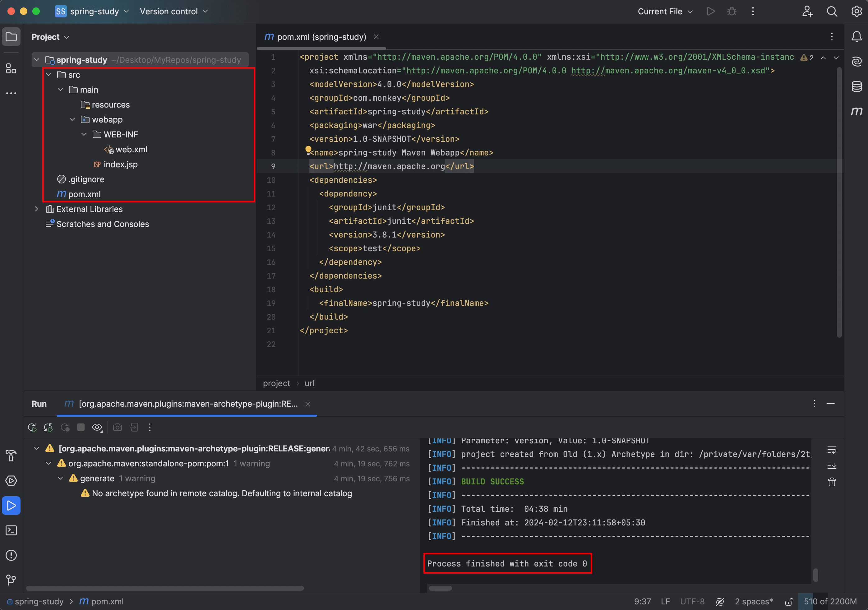The image size is (868, 610).
Task: Open the Database tool window icon
Action: 857,86
